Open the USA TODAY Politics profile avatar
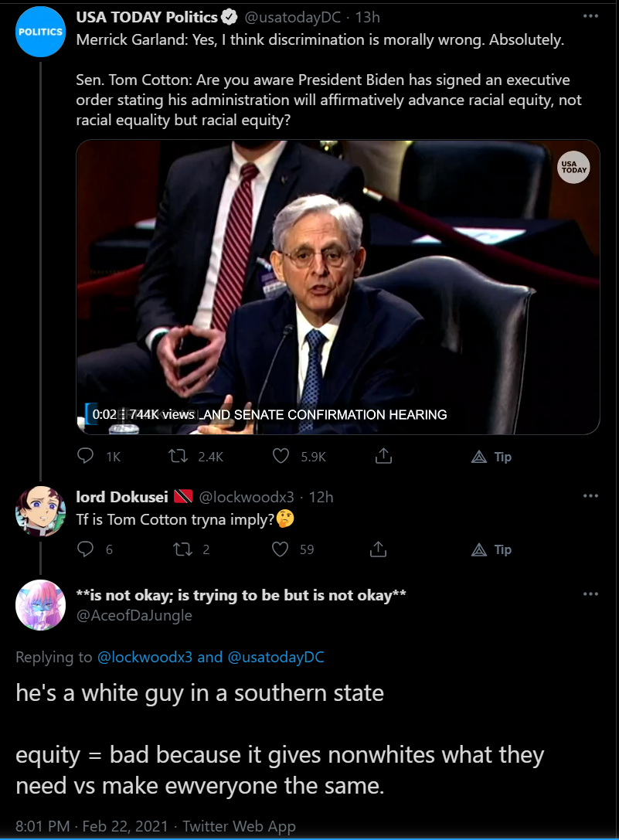Viewport: 619px width, 840px height. [41, 32]
